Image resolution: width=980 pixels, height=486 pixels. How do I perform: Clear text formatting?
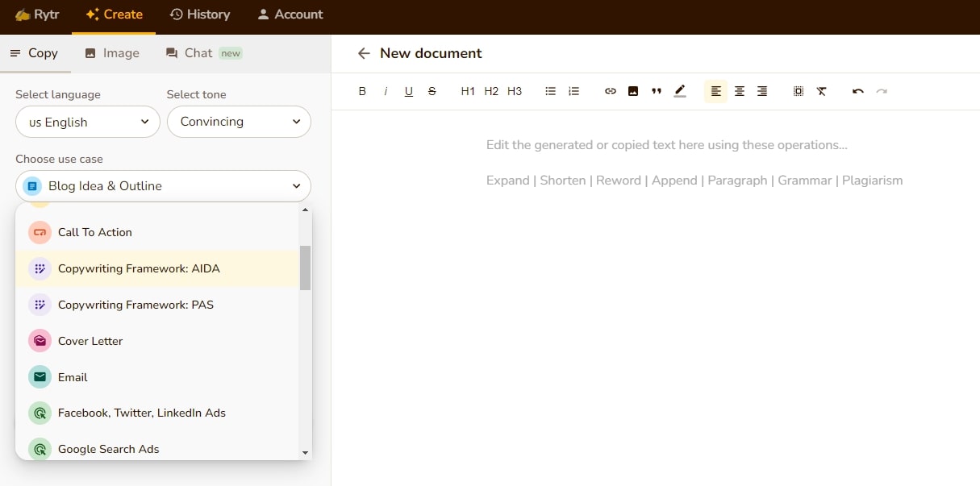[821, 91]
